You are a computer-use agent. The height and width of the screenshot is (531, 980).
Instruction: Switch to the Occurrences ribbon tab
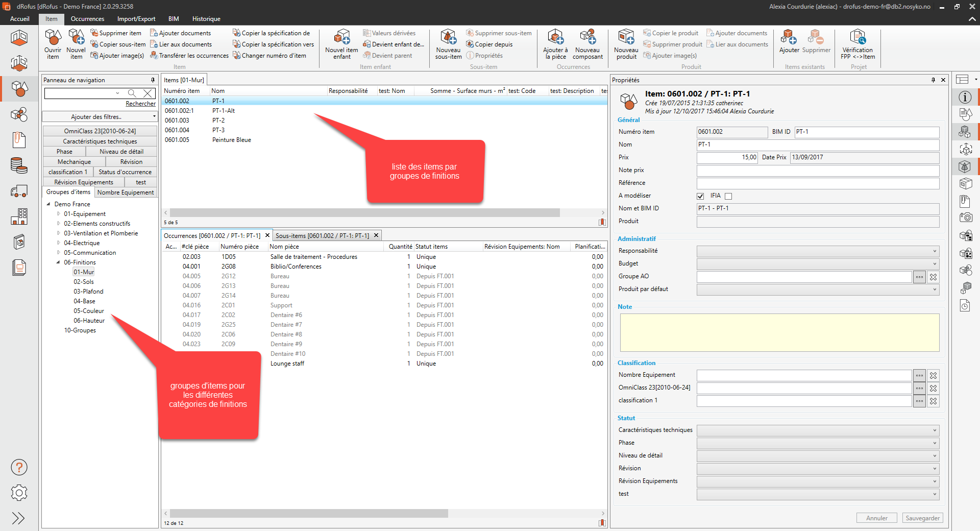pos(87,19)
